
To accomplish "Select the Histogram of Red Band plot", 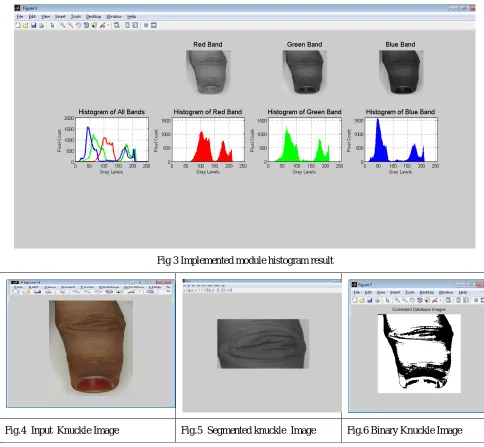I will [208, 140].
